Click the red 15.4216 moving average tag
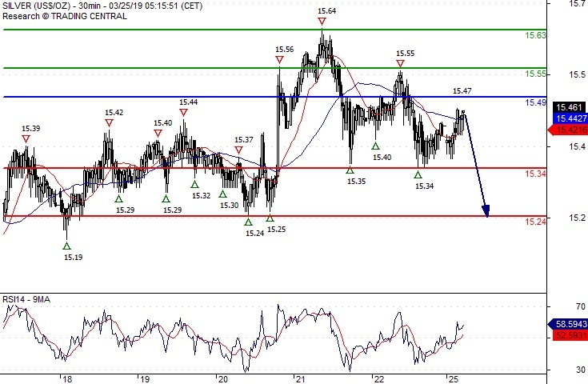 568,130
